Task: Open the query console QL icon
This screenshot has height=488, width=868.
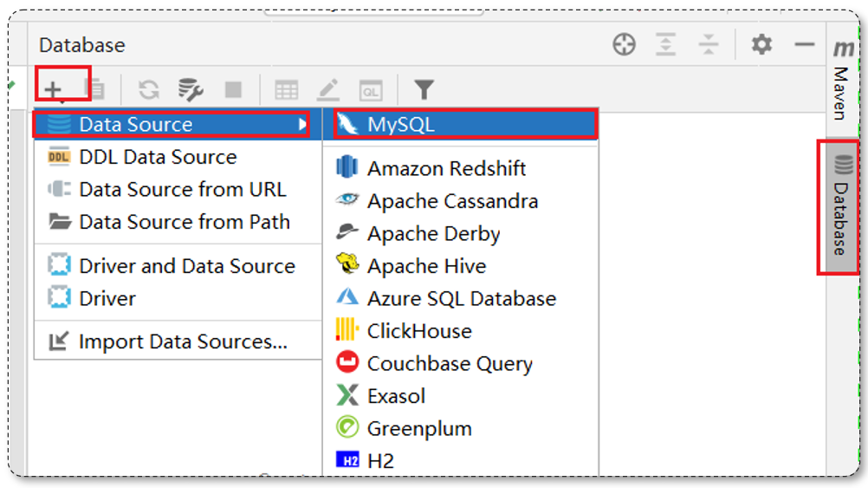Action: (x=371, y=88)
